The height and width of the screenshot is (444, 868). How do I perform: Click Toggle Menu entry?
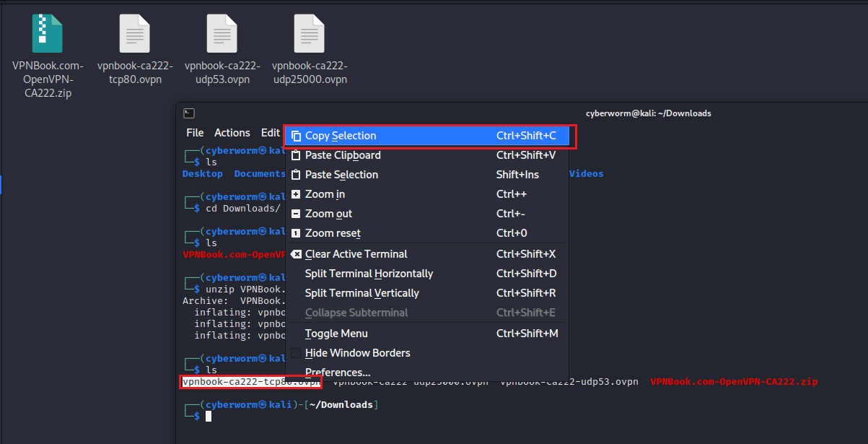click(336, 334)
